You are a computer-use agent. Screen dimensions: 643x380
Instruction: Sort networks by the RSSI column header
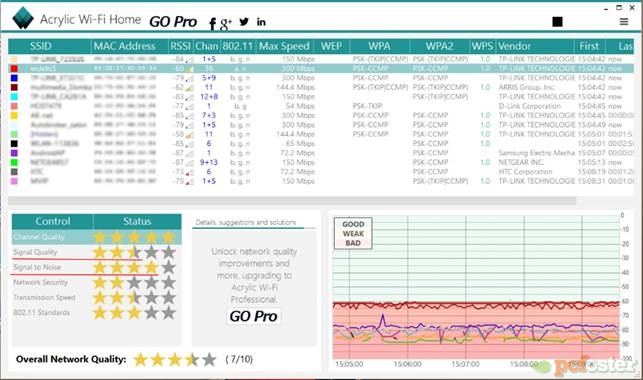click(180, 46)
